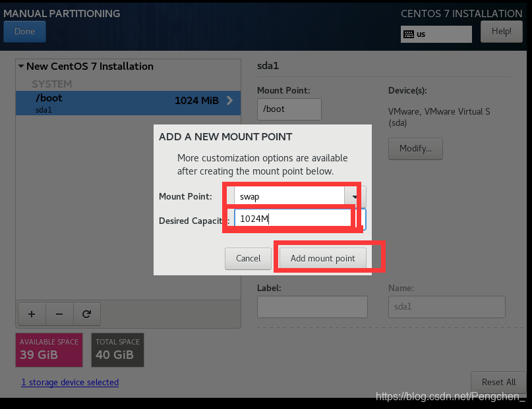
Task: Click the keyboard layout icon
Action: [409, 34]
